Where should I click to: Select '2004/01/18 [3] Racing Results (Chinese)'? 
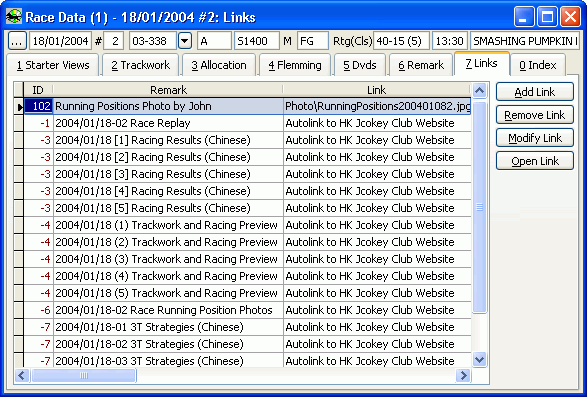coord(168,174)
